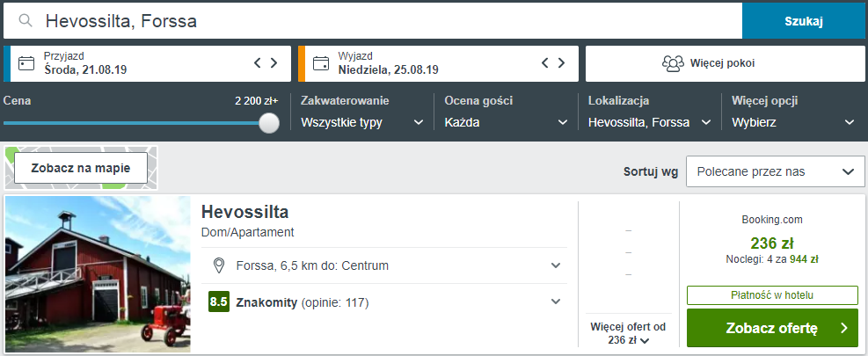Click the Cena price slider handle

pos(269,123)
